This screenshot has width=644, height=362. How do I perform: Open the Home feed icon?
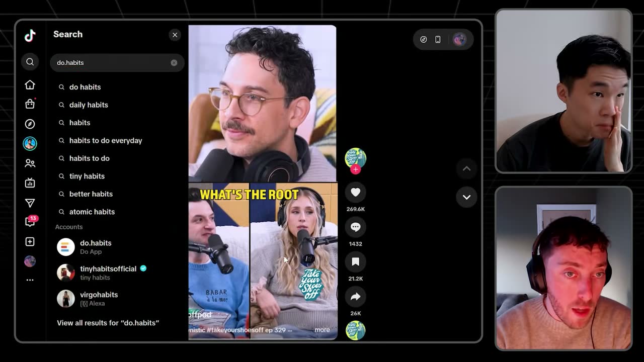click(x=30, y=84)
